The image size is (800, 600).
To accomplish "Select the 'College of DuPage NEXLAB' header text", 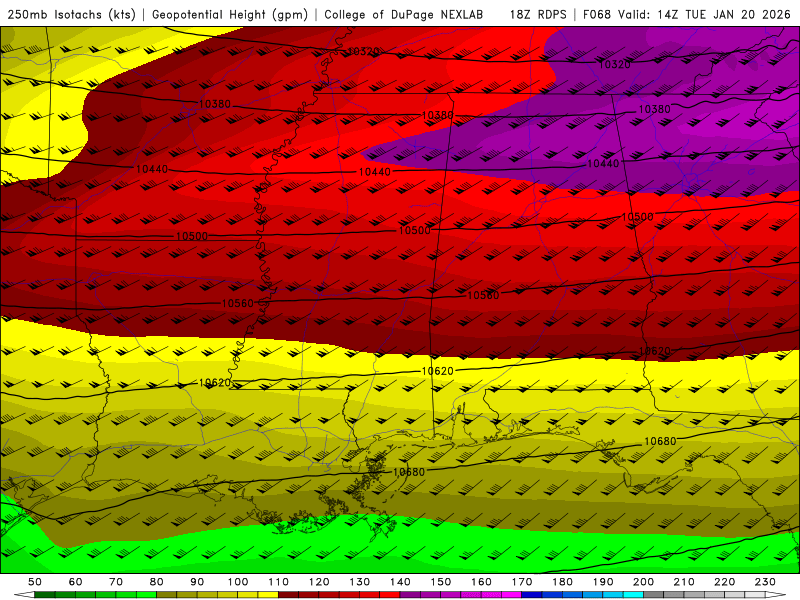I will click(x=404, y=15).
